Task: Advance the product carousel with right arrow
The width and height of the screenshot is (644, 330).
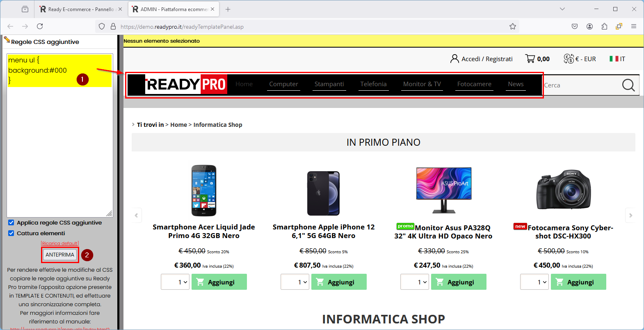Action: click(630, 215)
